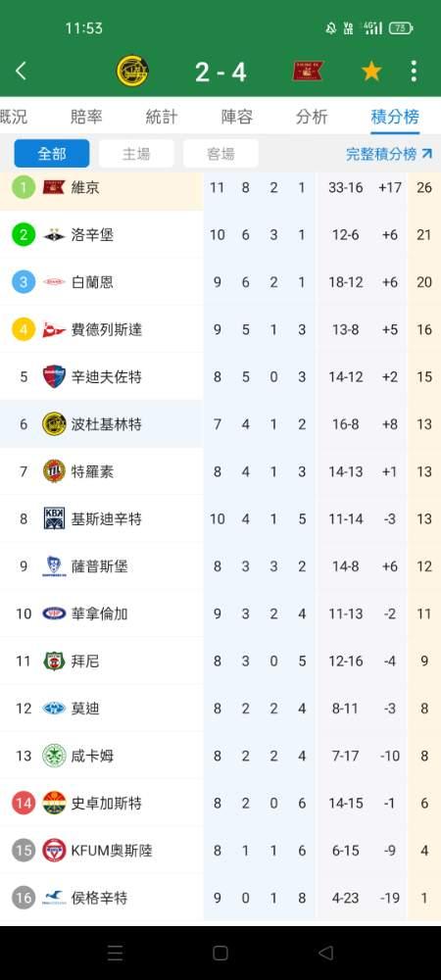Select the 主場 filter button

click(x=136, y=154)
